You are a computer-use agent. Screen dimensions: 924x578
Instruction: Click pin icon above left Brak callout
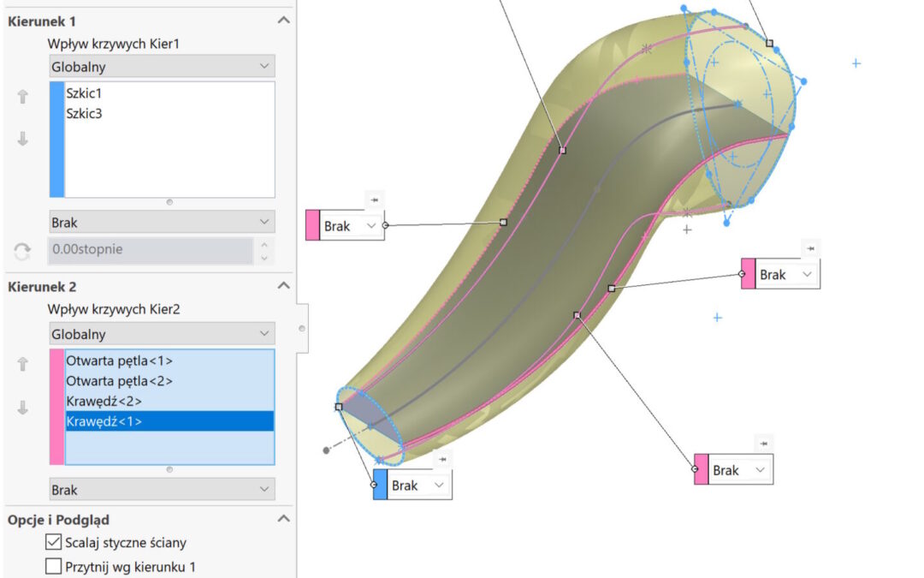(374, 200)
